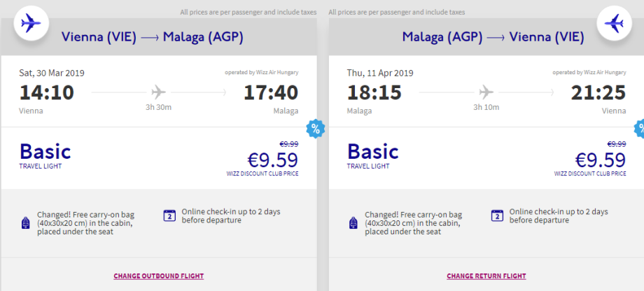The image size is (644, 291).
Task: Click the return airplane logo circle
Action: click(613, 24)
